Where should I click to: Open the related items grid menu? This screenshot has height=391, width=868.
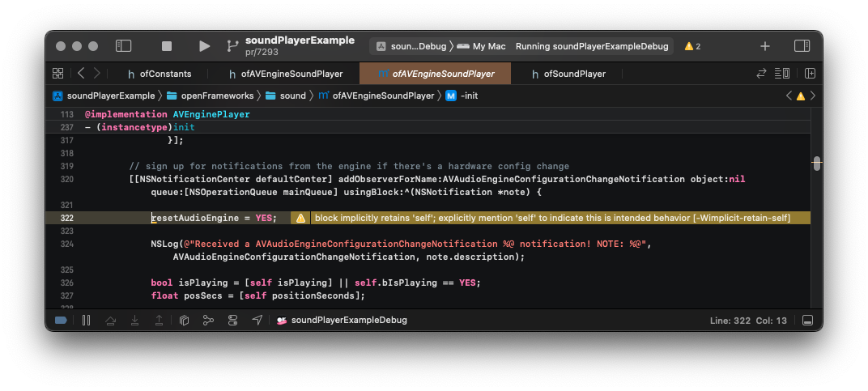point(57,73)
